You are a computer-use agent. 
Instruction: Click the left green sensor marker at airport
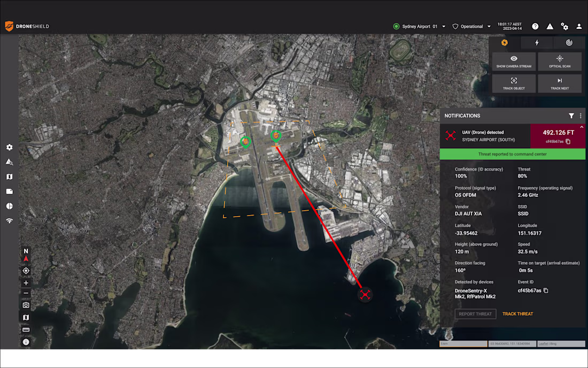246,143
